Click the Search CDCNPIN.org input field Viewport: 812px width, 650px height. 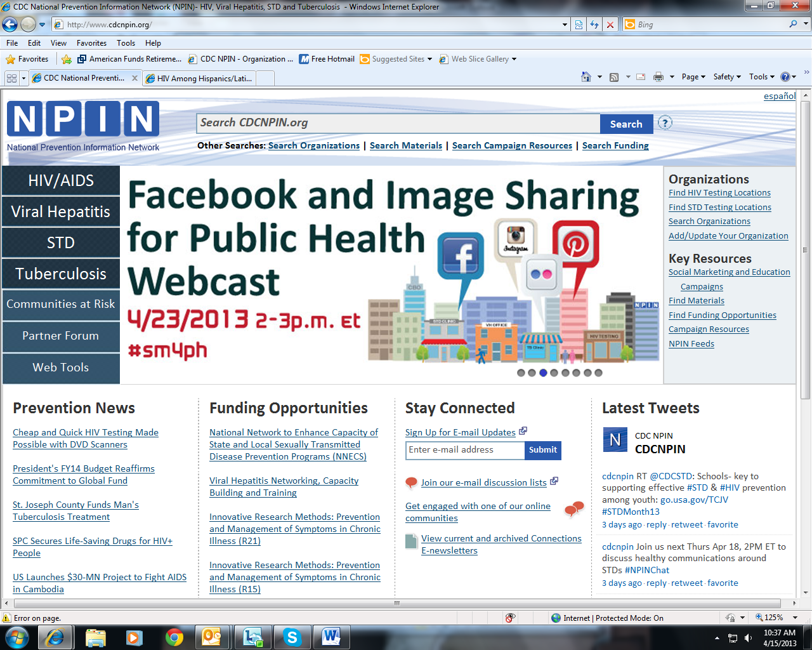[x=398, y=123]
